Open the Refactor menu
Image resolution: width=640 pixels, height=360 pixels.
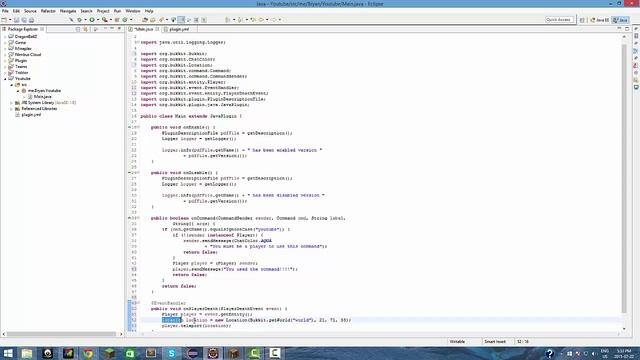[48, 11]
